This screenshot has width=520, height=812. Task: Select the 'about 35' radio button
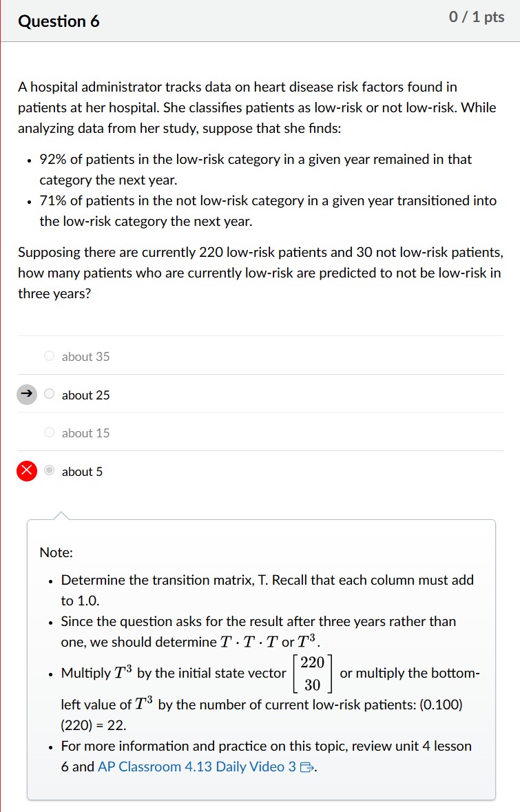(49, 356)
